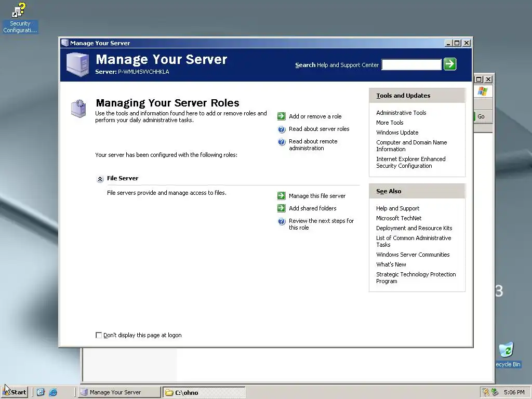The height and width of the screenshot is (399, 532).
Task: Click the File Server role heading text
Action: (123, 178)
